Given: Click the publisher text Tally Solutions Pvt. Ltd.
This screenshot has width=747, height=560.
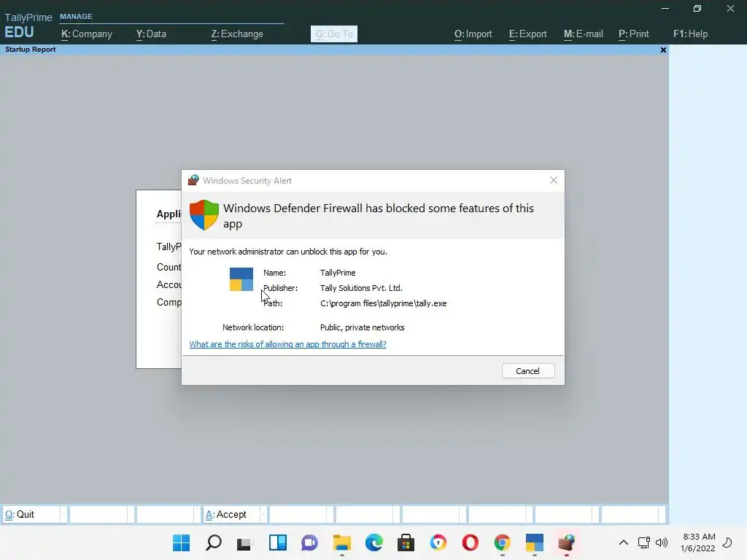Looking at the screenshot, I should click(x=361, y=288).
